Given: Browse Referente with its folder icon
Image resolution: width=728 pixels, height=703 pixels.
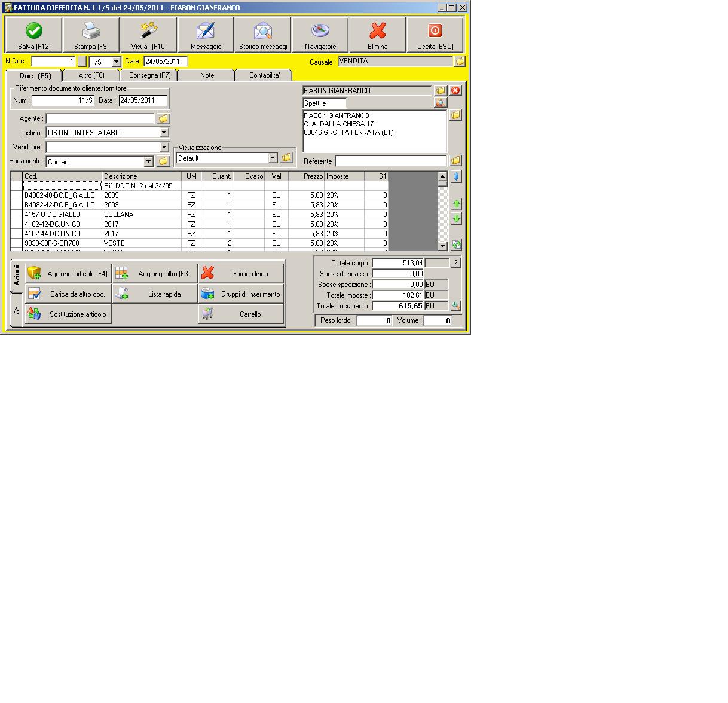Looking at the screenshot, I should [x=455, y=160].
